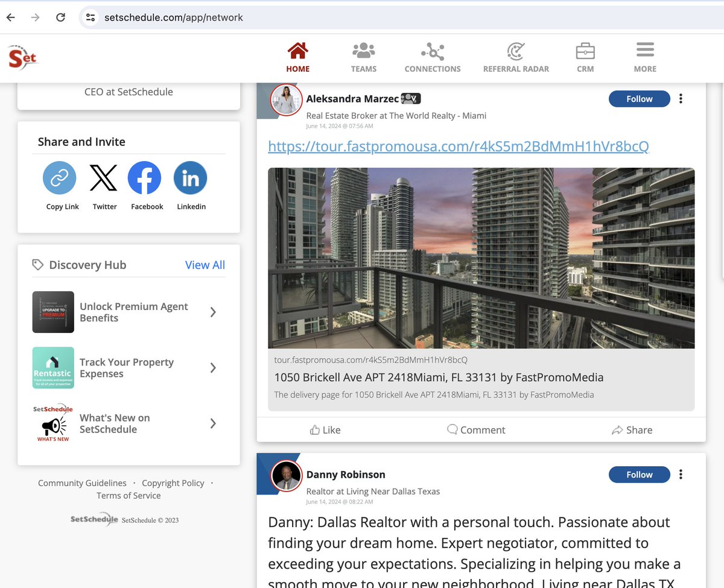The image size is (724, 588).
Task: Go back using the browser back arrow
Action: point(11,17)
